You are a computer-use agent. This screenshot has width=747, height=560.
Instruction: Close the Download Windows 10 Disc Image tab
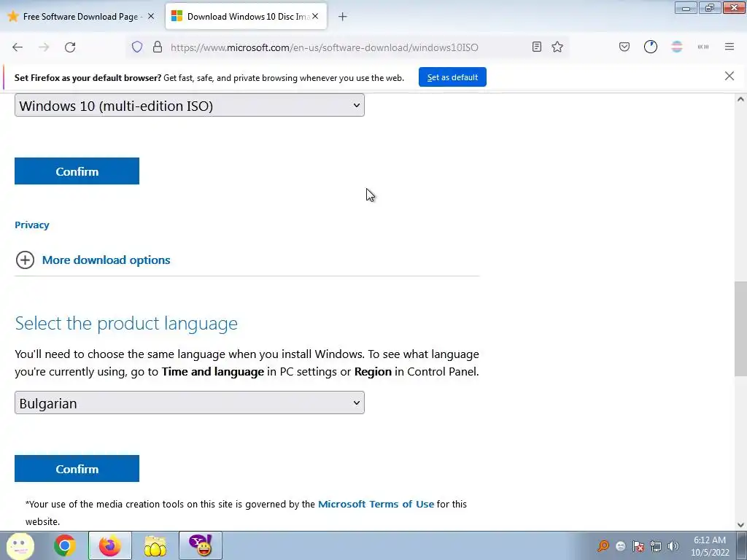click(x=315, y=16)
